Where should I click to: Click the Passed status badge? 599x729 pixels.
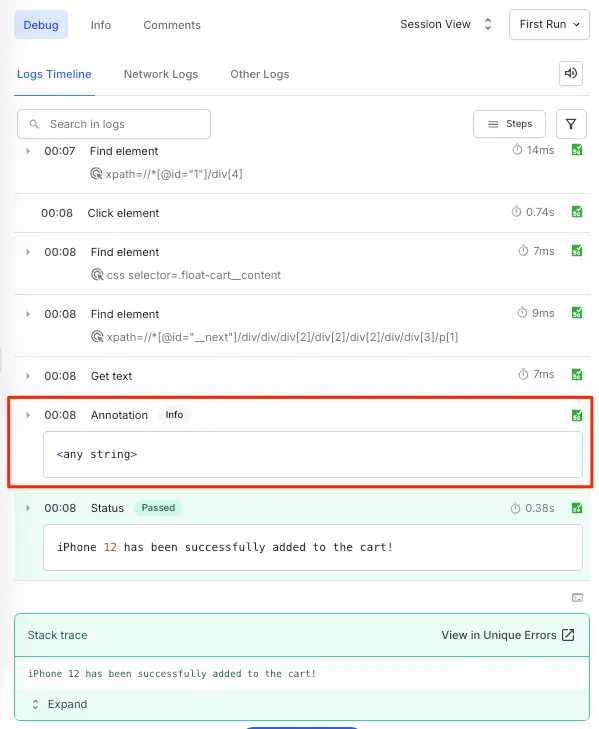pyautogui.click(x=158, y=508)
